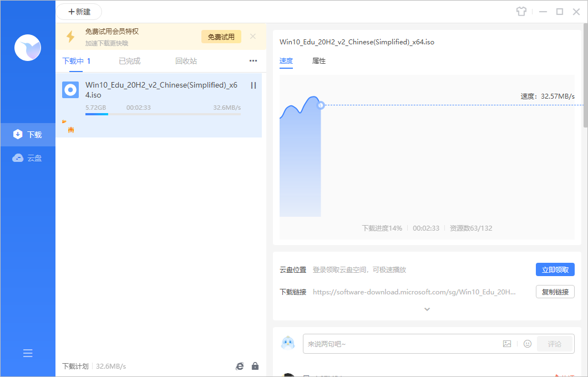The image size is (588, 377).
Task: Switch to the 回收站 tab
Action: coord(186,61)
